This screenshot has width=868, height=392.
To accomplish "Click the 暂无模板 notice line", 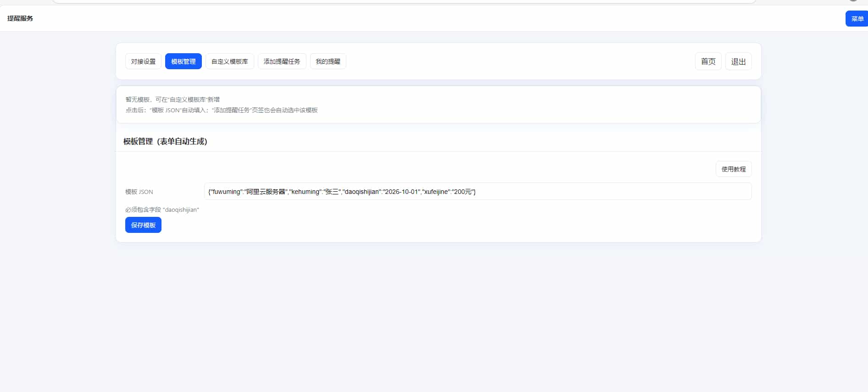I will (x=172, y=99).
